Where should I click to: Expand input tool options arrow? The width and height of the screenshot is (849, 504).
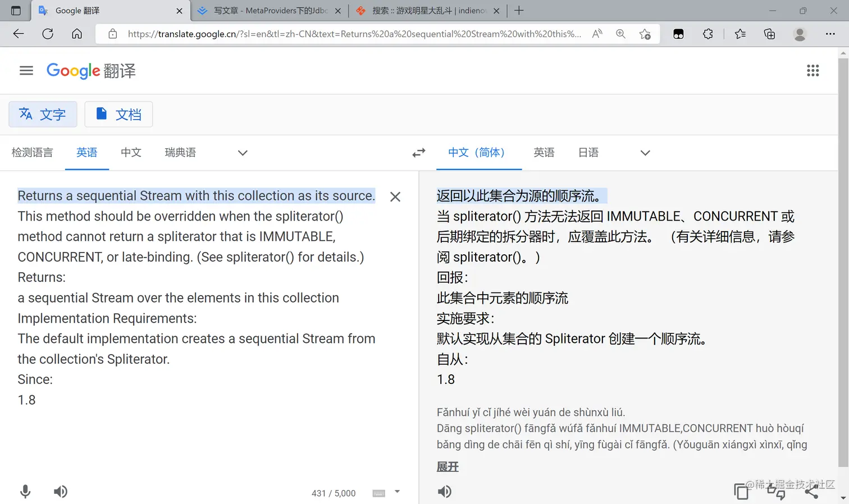coord(397,492)
